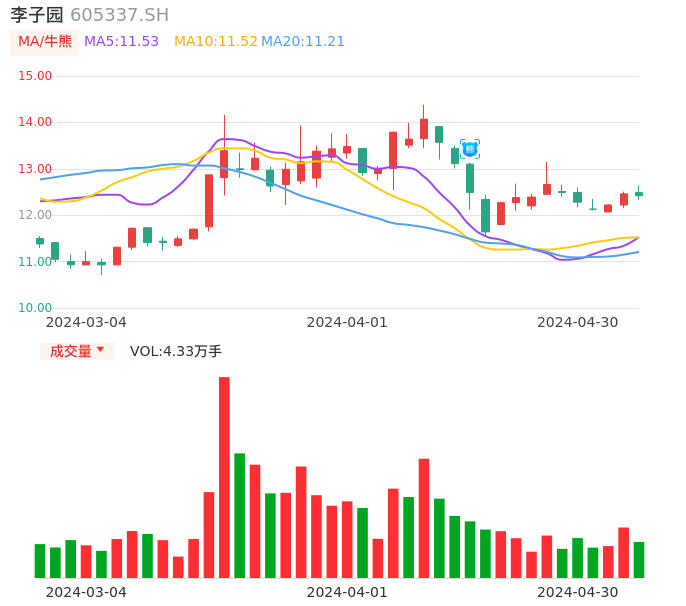The image size is (686, 606).
Task: Click the last green candlestick on the right
Action: [639, 193]
